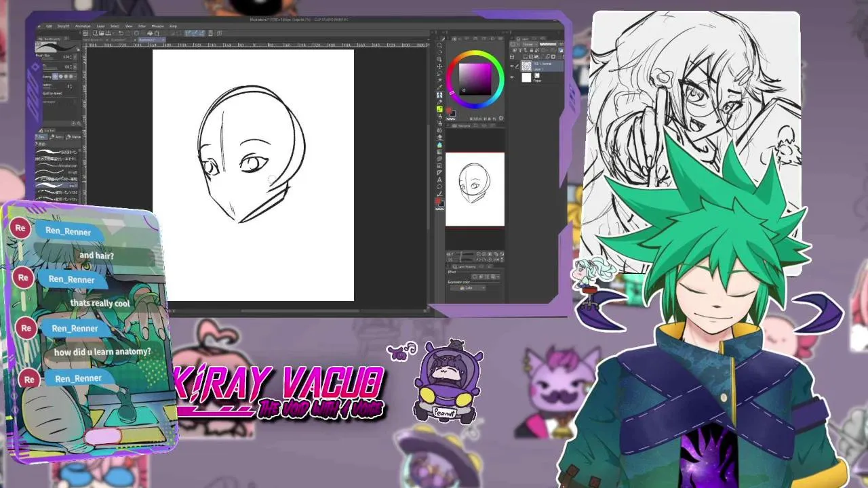Open the Filter menu

(x=142, y=26)
